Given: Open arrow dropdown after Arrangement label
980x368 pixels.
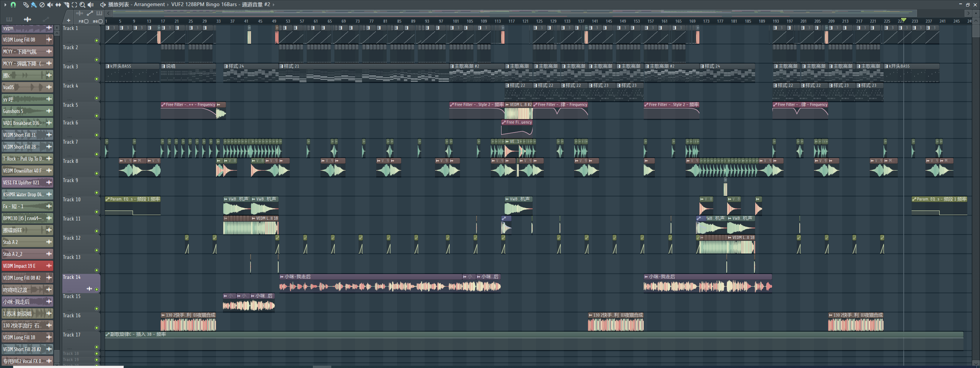Looking at the screenshot, I should click(168, 5).
